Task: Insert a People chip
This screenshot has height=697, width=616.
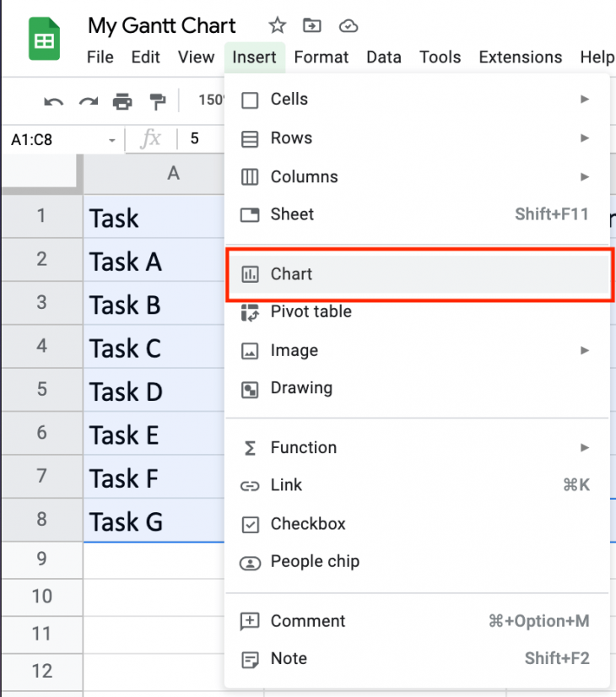Action: [x=313, y=561]
